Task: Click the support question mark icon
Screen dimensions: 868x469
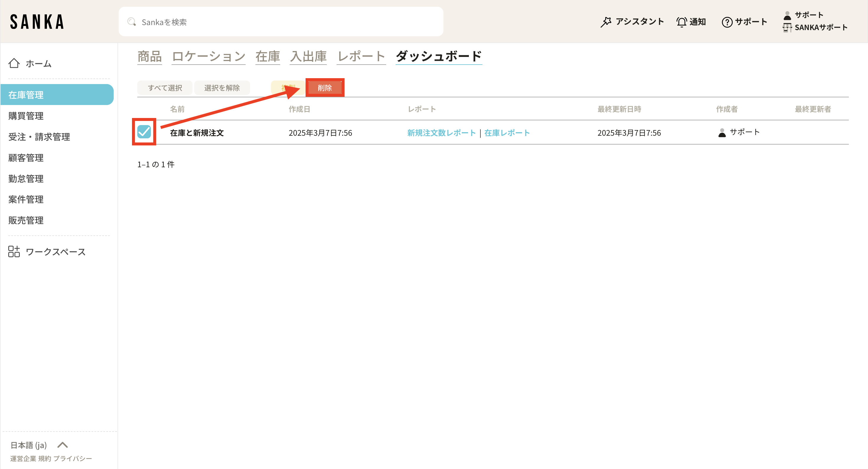Action: point(727,22)
